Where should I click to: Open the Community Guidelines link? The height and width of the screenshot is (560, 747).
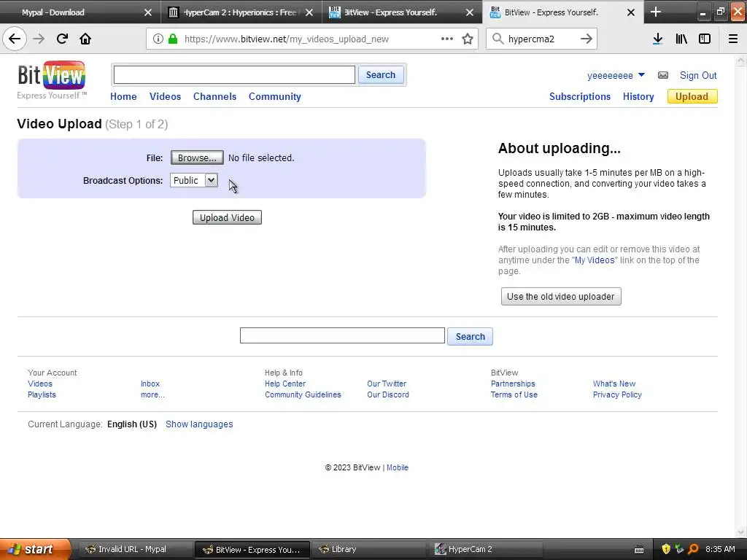tap(303, 394)
